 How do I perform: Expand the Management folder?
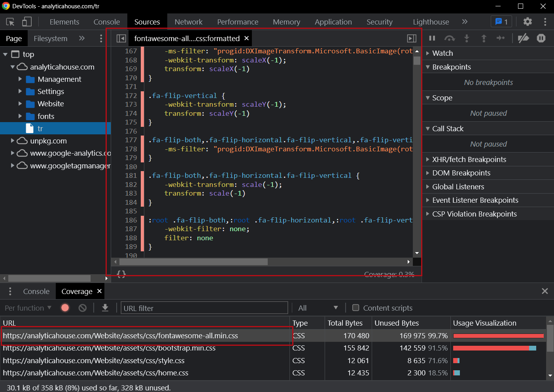(20, 79)
